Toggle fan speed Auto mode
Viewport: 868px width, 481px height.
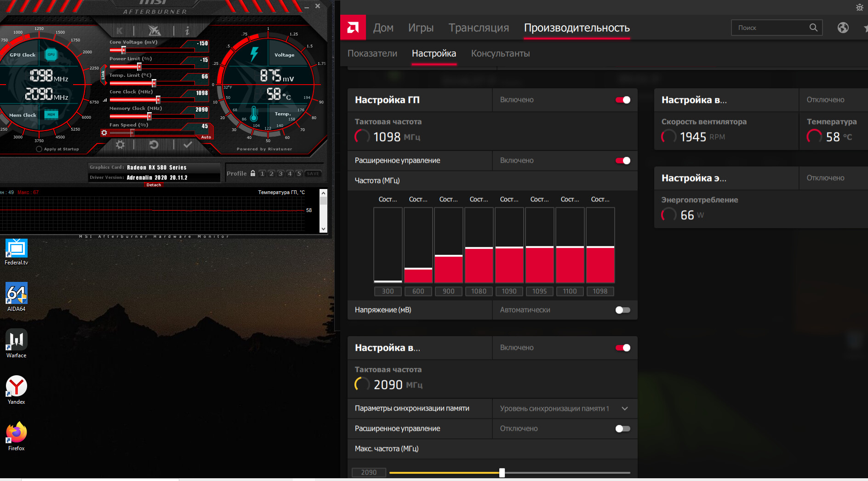coord(206,137)
